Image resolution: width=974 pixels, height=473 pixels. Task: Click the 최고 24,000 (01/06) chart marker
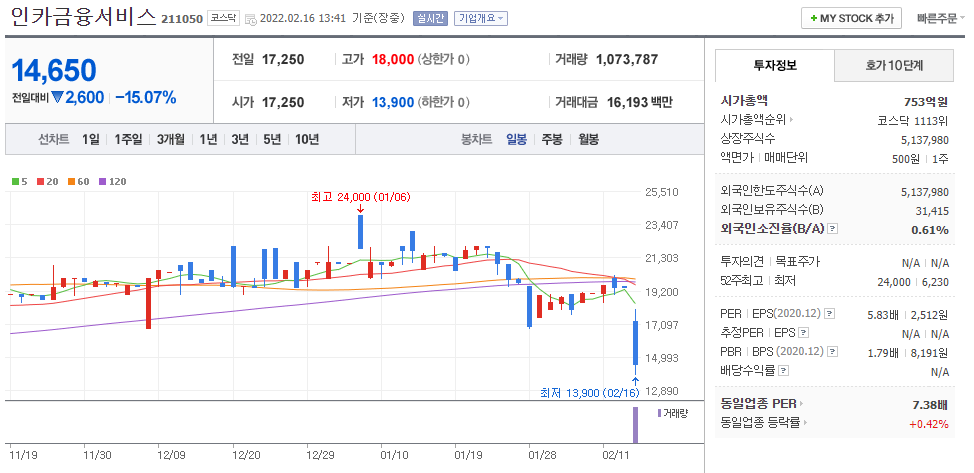click(360, 197)
